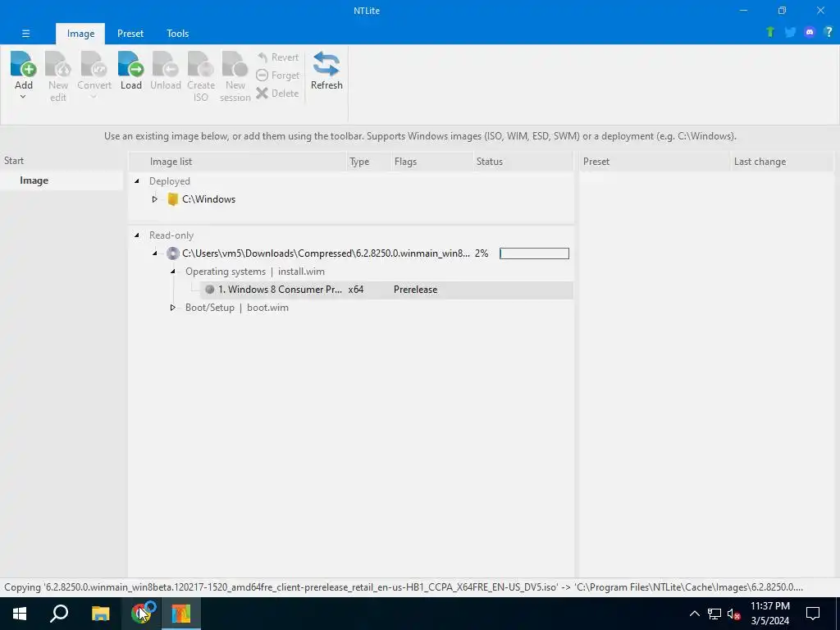This screenshot has height=630, width=840.
Task: Select Windows 8 Consumer Preview entry
Action: [x=280, y=290]
